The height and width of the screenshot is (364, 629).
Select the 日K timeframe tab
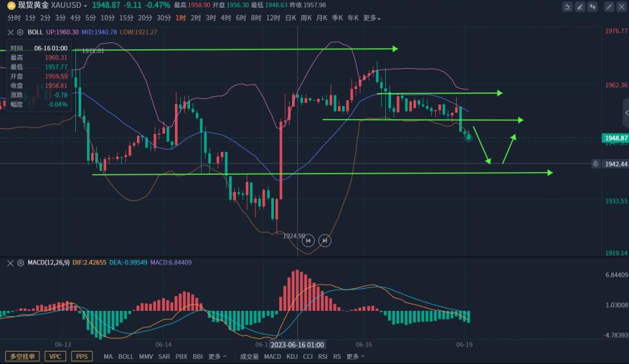coord(290,18)
